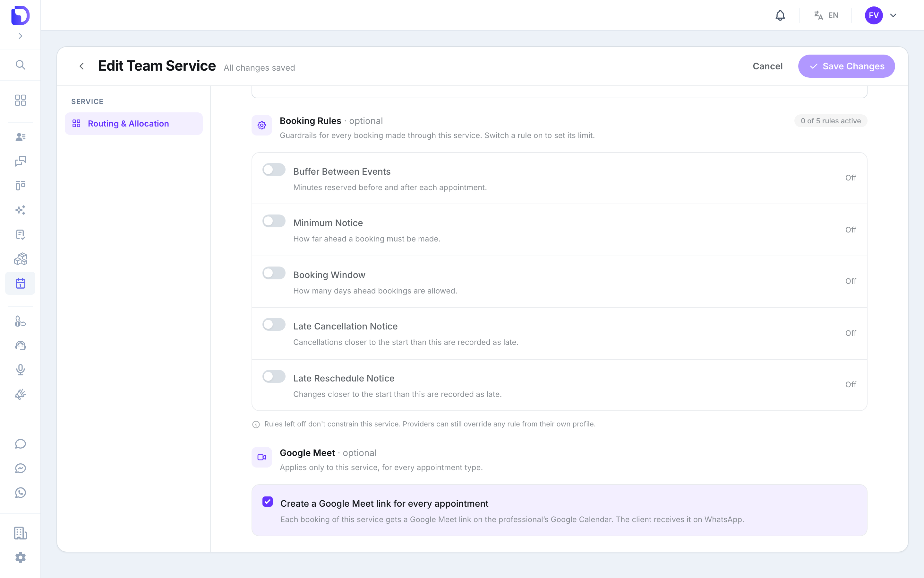Click the Save Changes button

pos(846,66)
